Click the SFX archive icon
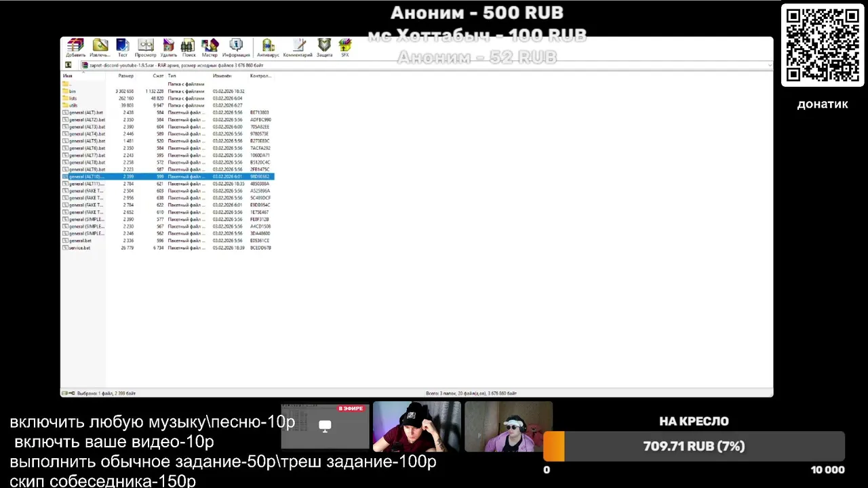This screenshot has width=868, height=488. pos(345,46)
